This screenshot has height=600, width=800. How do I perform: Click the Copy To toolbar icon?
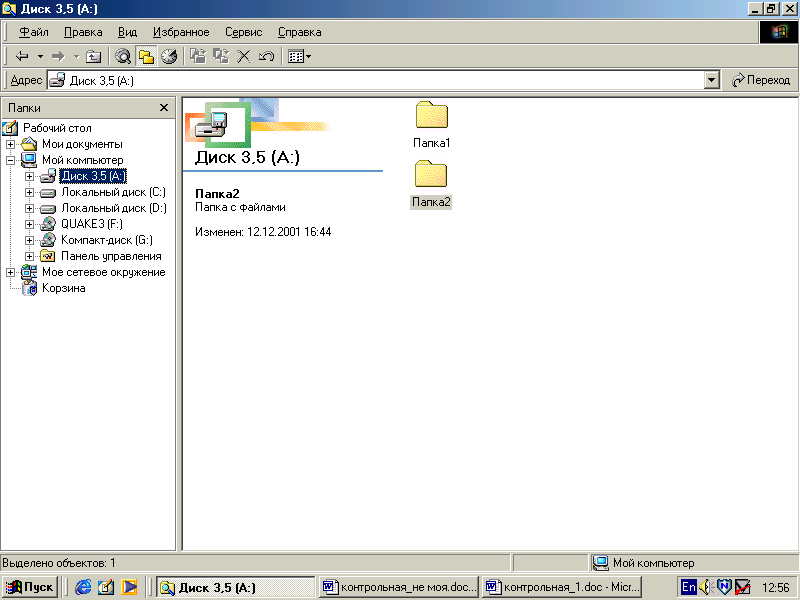click(x=221, y=56)
